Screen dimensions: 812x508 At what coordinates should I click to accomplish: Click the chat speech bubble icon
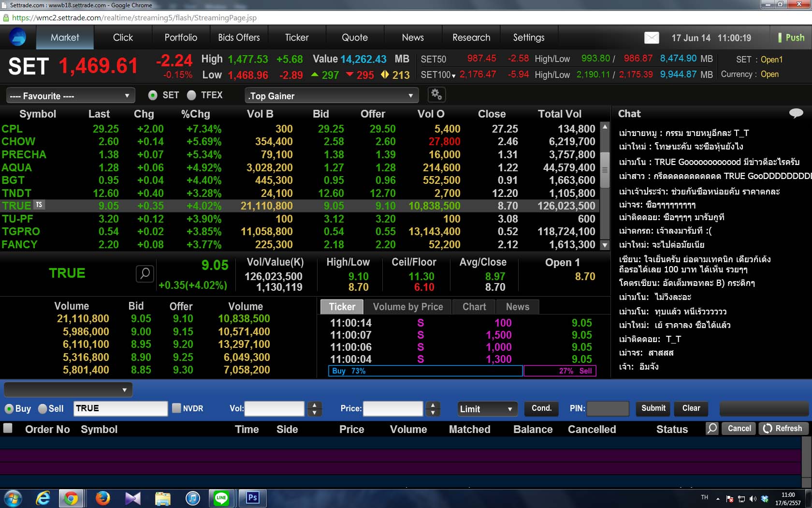pos(796,113)
